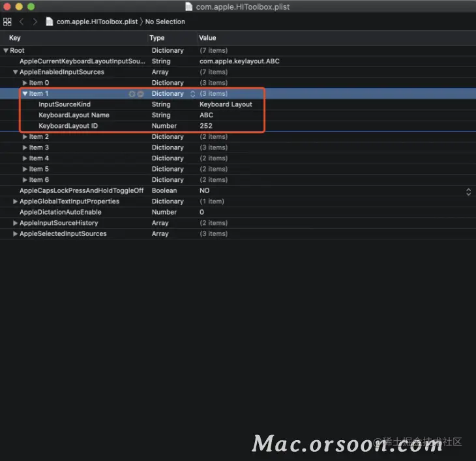Select the AppleCapsLockPressAndHoldToggleOff key
Viewport: 476px width, 461px height.
tap(82, 190)
